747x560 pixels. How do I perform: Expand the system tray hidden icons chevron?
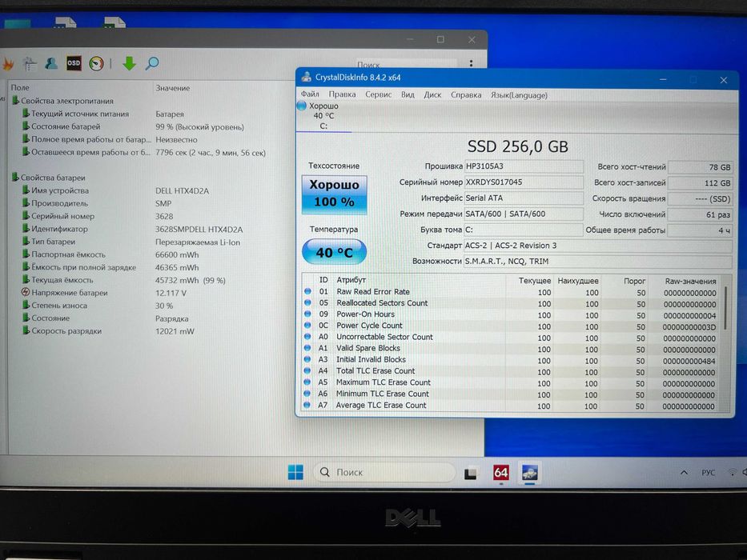684,472
